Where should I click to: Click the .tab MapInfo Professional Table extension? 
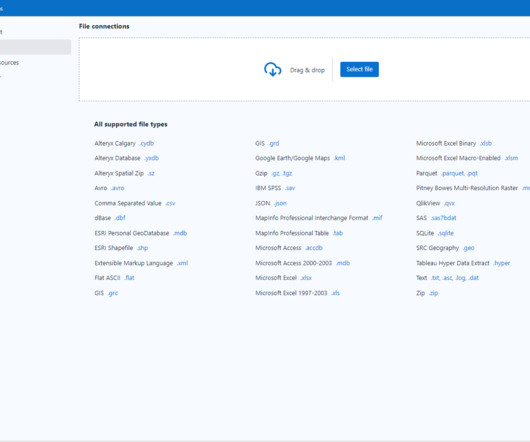[x=338, y=233]
